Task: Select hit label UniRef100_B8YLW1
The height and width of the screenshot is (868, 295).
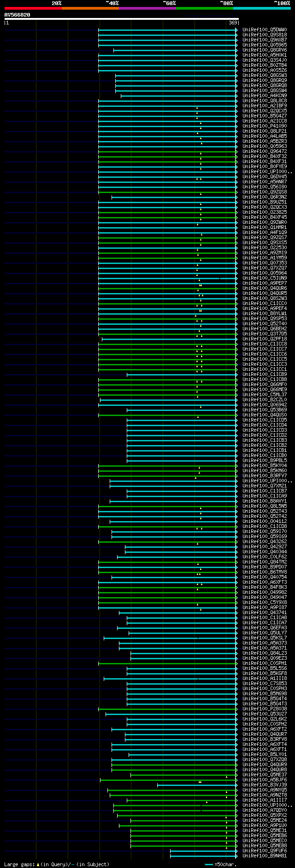Action: (x=265, y=313)
